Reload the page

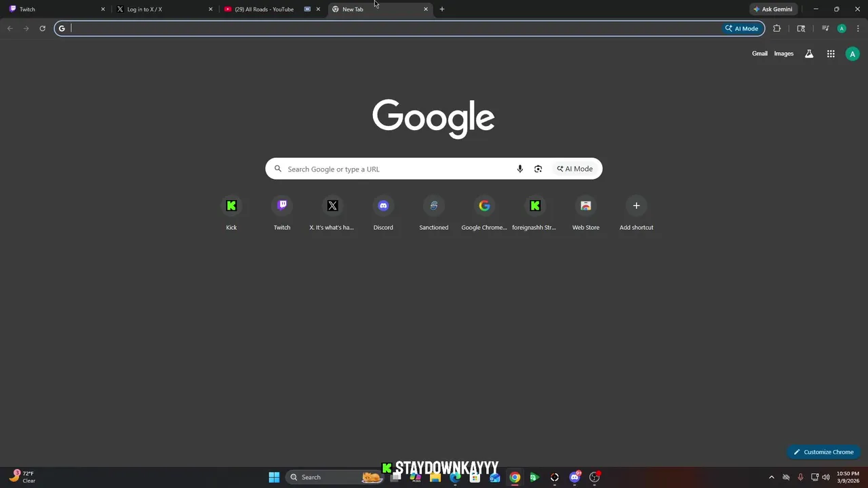click(x=42, y=28)
